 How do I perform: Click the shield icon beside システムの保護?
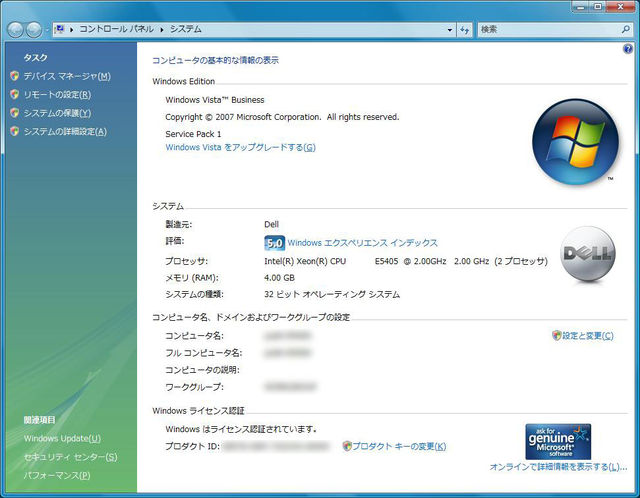[15, 113]
